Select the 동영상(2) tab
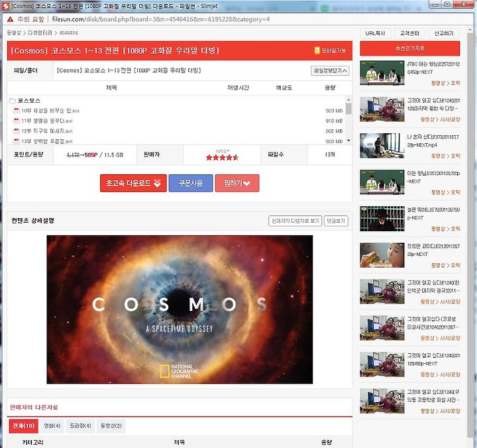The width and height of the screenshot is (477, 448). [111, 425]
